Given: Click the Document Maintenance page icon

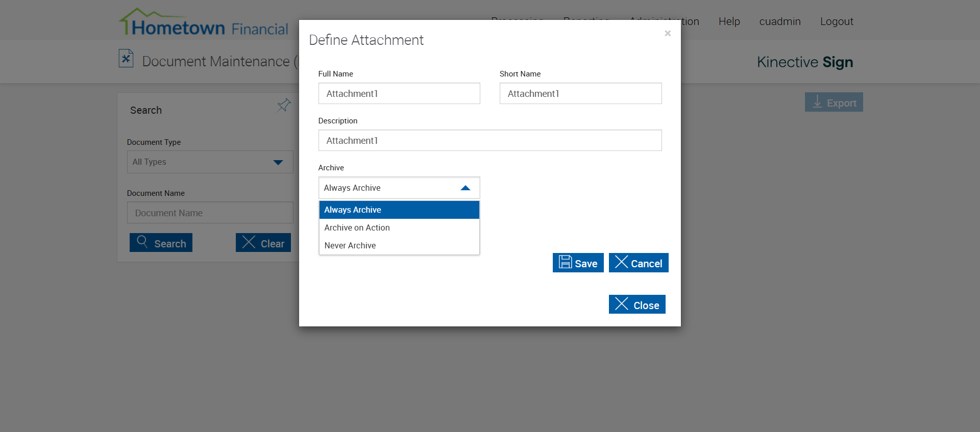Looking at the screenshot, I should (x=126, y=59).
